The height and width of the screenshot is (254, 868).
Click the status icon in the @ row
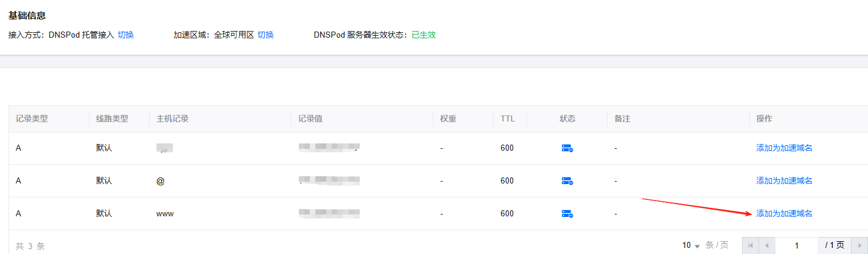tap(567, 181)
